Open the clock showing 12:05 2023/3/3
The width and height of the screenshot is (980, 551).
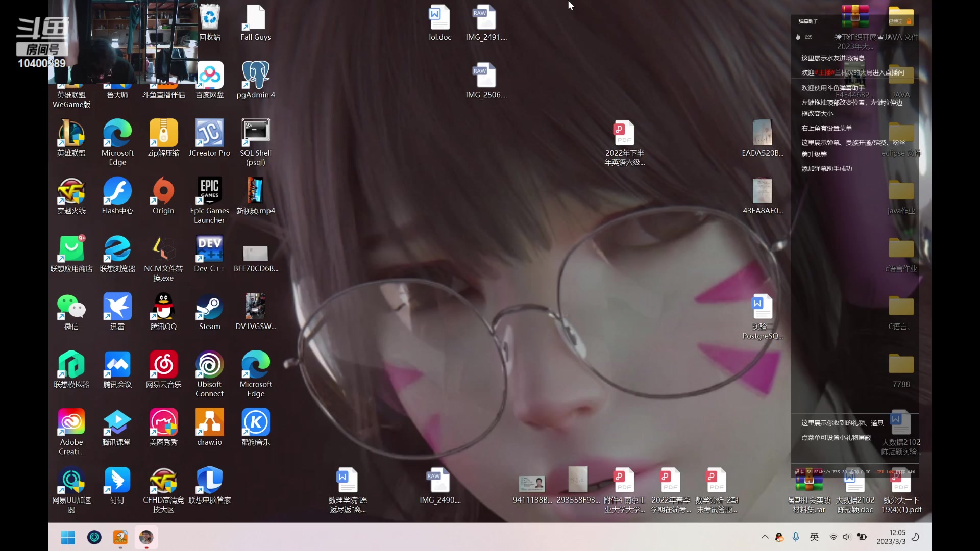tap(891, 537)
